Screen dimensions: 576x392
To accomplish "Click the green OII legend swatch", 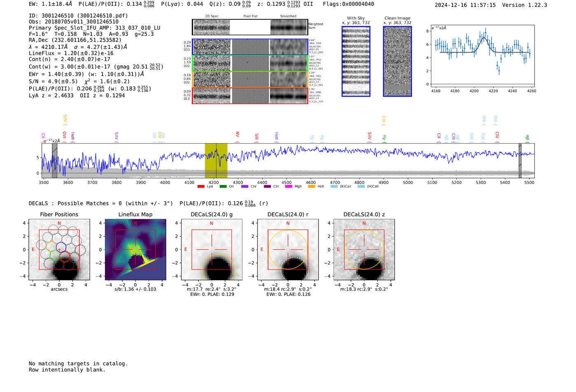I will point(223,187).
